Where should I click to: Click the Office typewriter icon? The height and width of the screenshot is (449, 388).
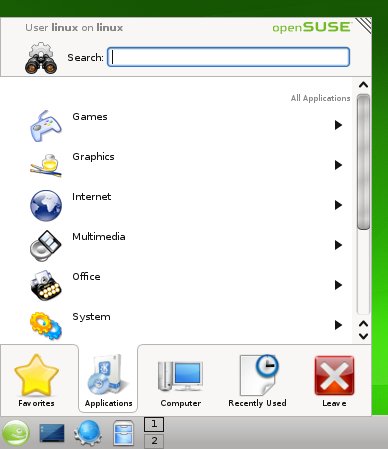point(46,285)
